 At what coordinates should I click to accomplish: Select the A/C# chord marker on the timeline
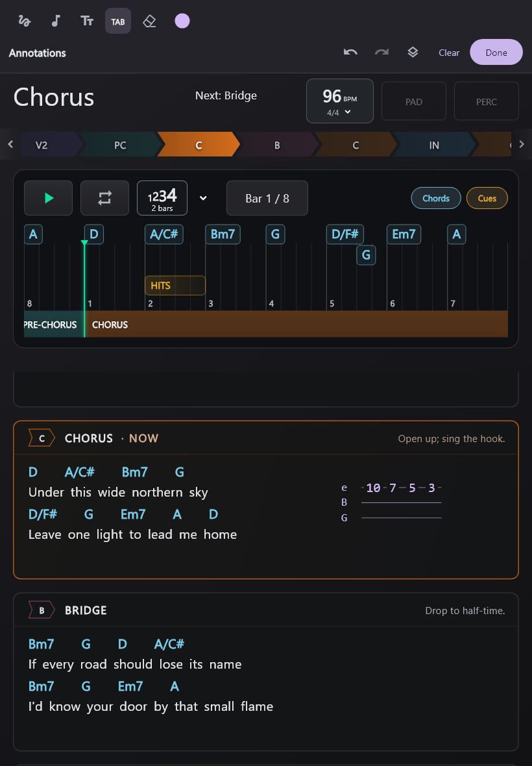pos(164,234)
